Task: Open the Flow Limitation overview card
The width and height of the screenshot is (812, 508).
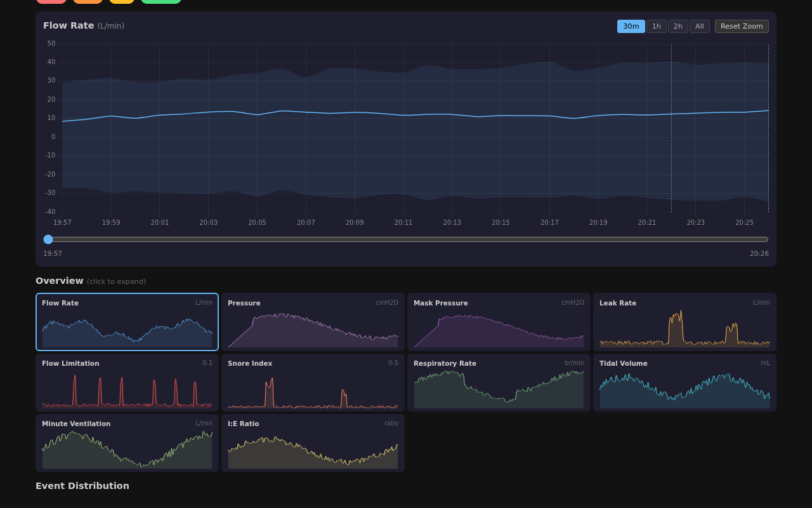Action: tap(127, 382)
